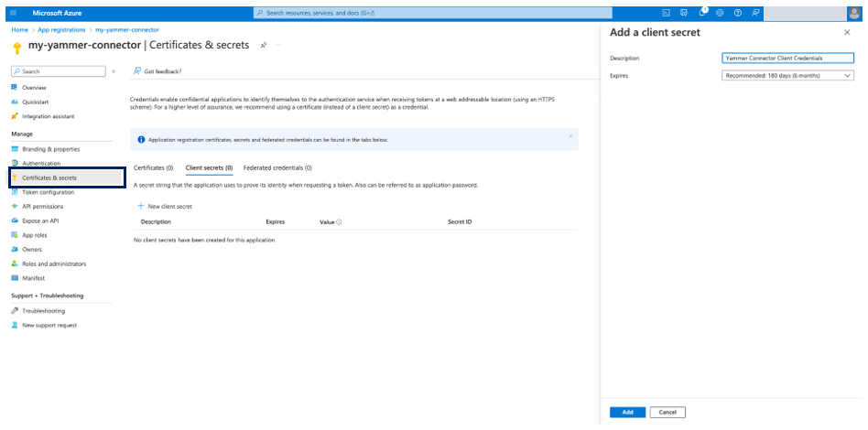Click the Expires column header
Image resolution: width=868 pixels, height=430 pixels.
275,222
